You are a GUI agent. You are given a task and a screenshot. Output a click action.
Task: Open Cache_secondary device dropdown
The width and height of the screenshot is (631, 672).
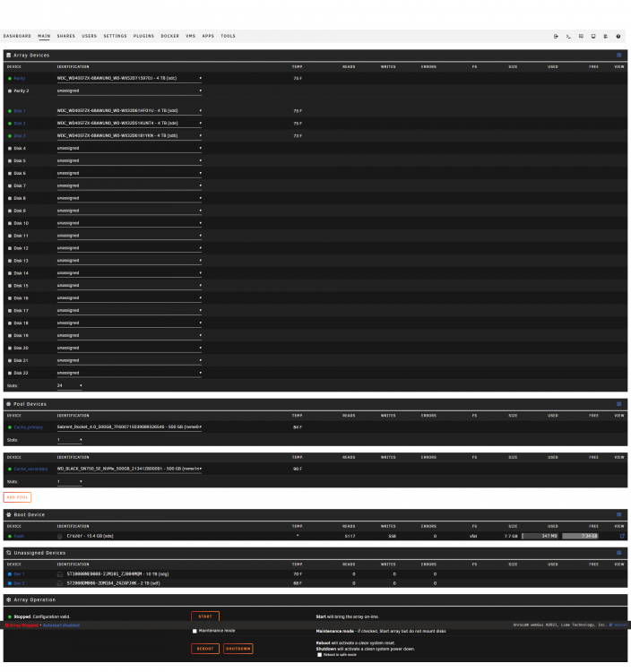tap(129, 469)
